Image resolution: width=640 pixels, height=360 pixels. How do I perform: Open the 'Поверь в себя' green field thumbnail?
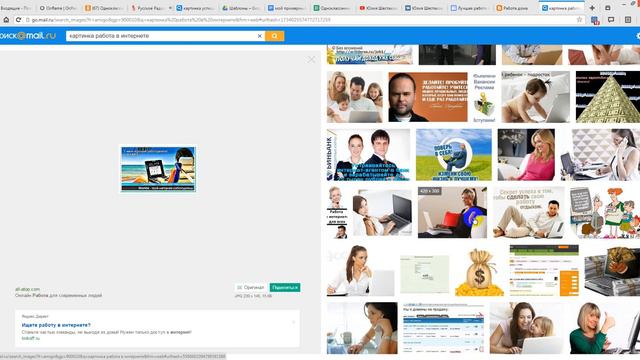tap(454, 155)
